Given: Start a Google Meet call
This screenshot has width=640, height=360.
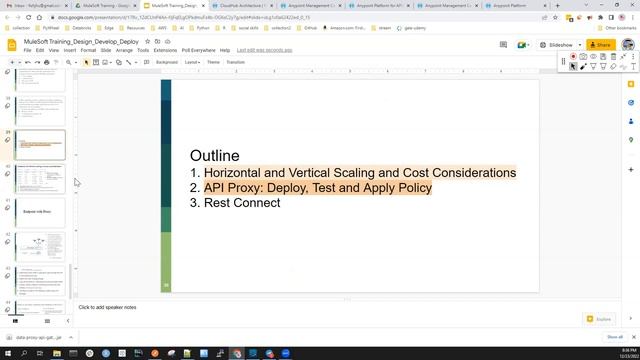Looking at the screenshot, I should point(521,45).
